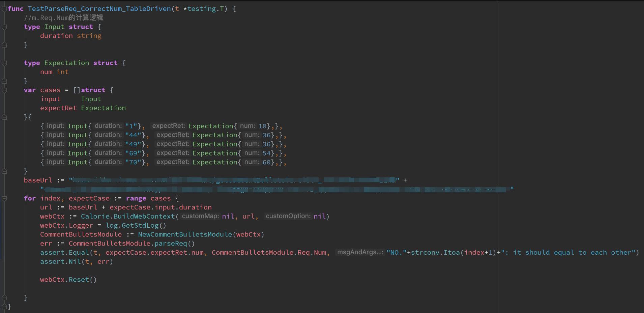Click the customOption: parameter hint

pyautogui.click(x=288, y=216)
